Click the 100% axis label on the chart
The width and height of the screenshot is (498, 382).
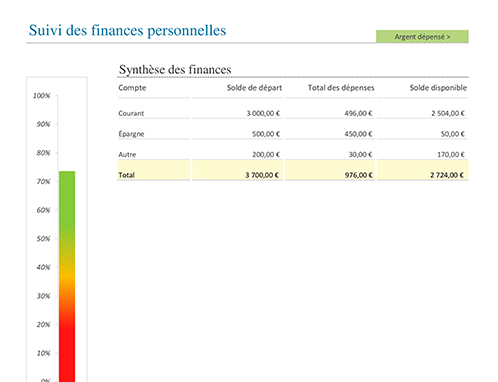click(x=42, y=96)
